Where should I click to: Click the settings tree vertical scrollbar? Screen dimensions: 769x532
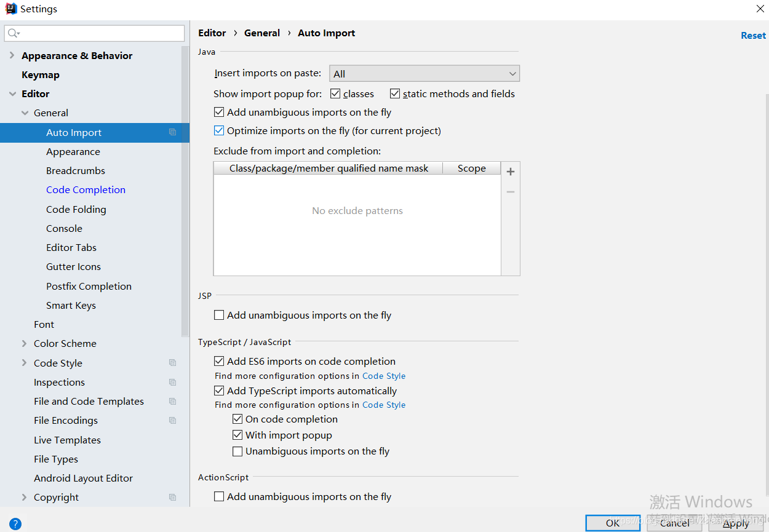click(185, 191)
